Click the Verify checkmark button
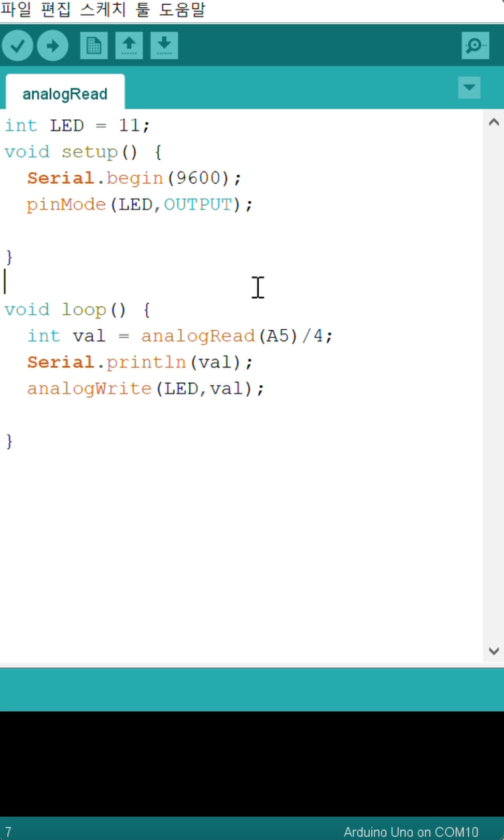This screenshot has height=840, width=504. [18, 46]
